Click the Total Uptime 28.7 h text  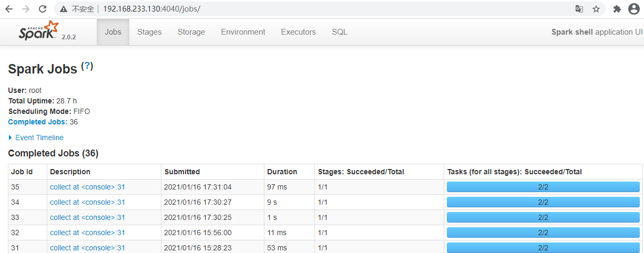point(43,101)
